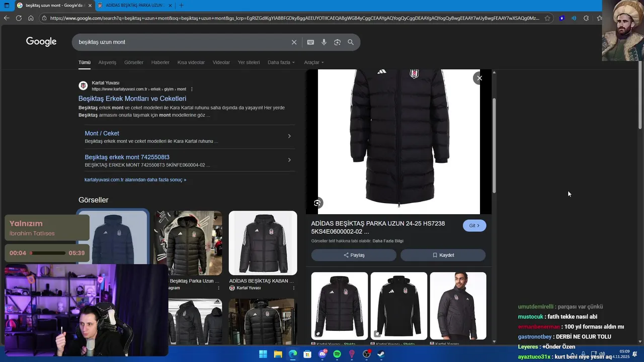The height and width of the screenshot is (362, 644).
Task: Start voice search with the microphone
Action: click(x=324, y=42)
